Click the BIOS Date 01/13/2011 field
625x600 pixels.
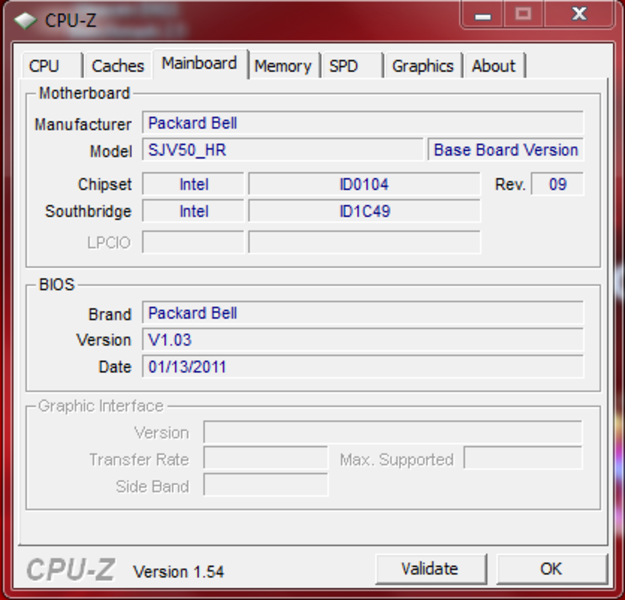click(363, 366)
